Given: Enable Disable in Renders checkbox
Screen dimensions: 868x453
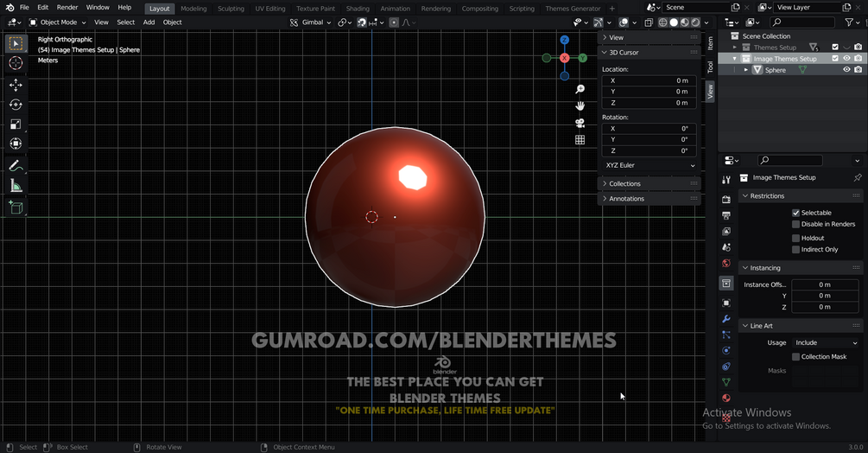Looking at the screenshot, I should click(x=795, y=224).
